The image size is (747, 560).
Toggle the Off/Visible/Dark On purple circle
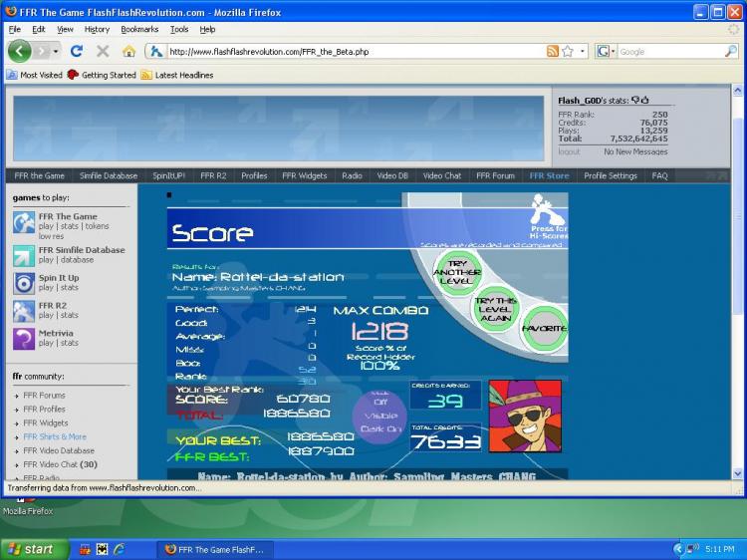click(x=379, y=416)
